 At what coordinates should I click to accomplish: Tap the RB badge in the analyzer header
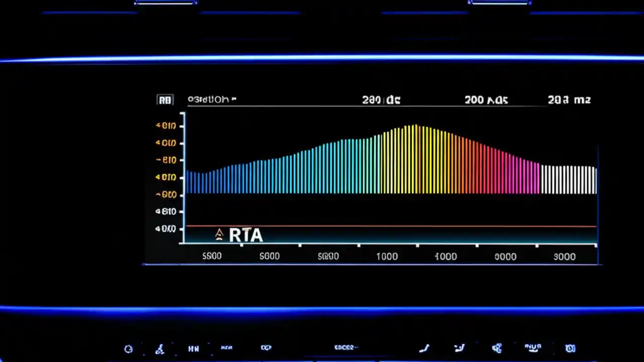[165, 100]
